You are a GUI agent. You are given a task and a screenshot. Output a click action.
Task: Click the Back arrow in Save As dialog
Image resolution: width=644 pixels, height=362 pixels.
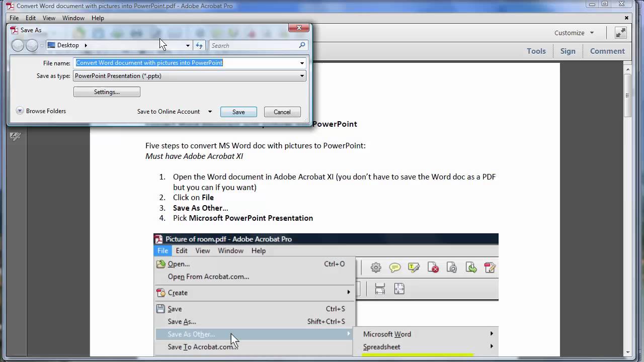coord(18,45)
